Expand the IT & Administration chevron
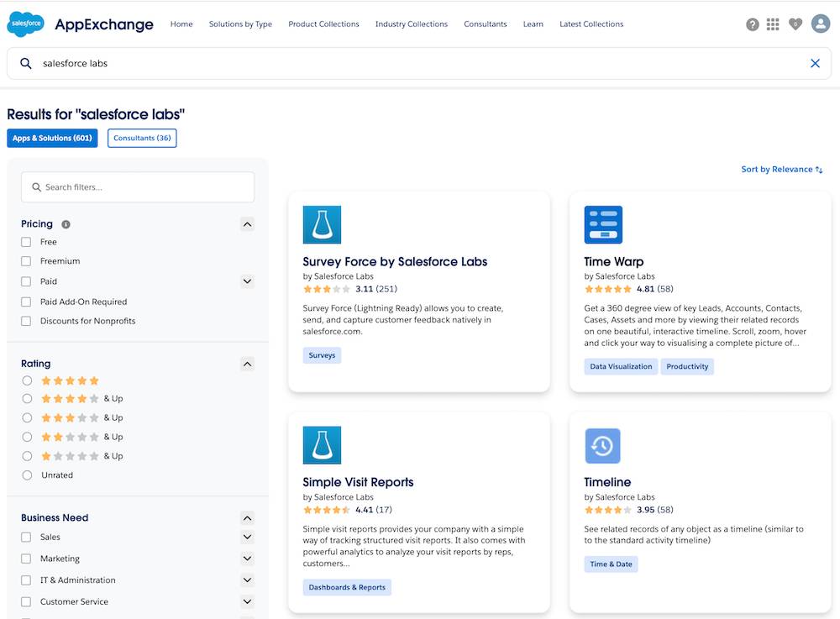840x619 pixels. coord(247,580)
